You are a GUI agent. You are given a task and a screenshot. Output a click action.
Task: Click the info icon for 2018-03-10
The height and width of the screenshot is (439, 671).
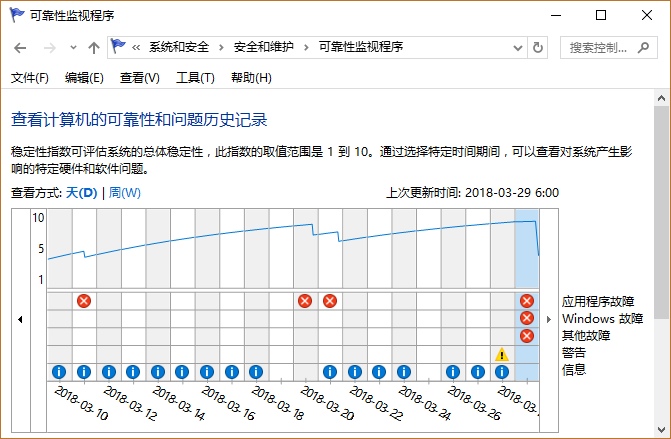click(x=59, y=372)
